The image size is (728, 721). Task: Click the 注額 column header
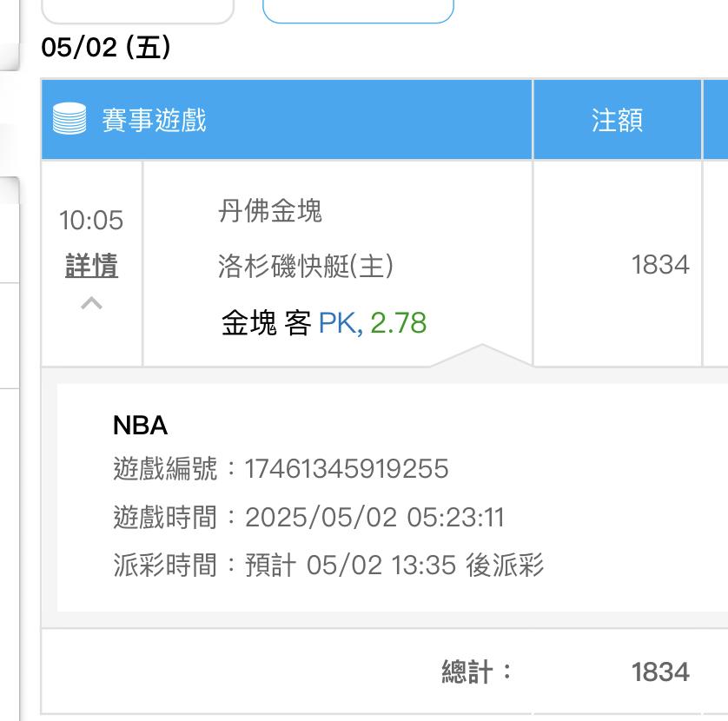pyautogui.click(x=617, y=120)
